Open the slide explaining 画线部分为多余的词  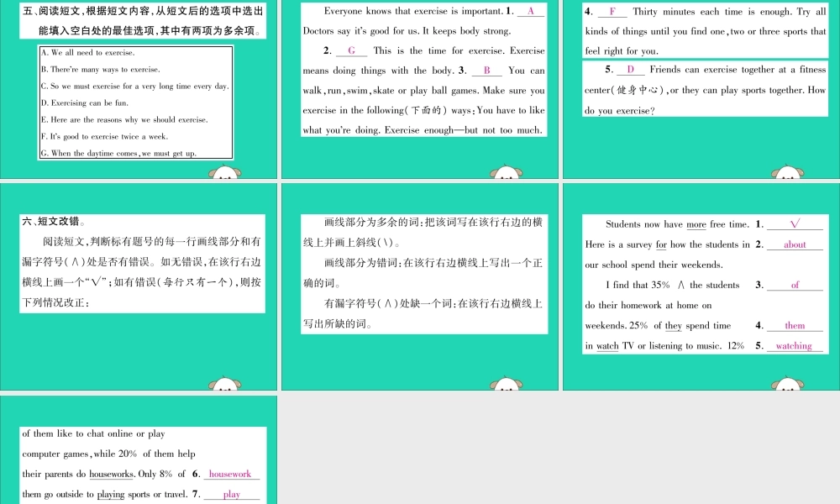click(420, 287)
